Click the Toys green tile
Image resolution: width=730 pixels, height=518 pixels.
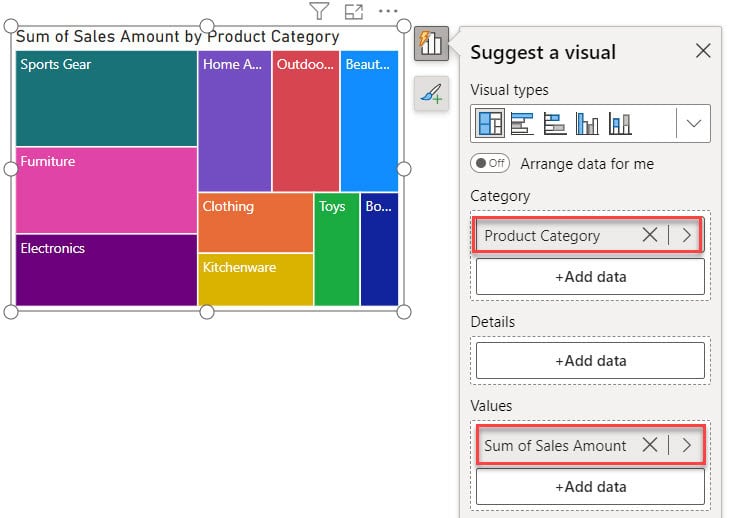click(337, 249)
